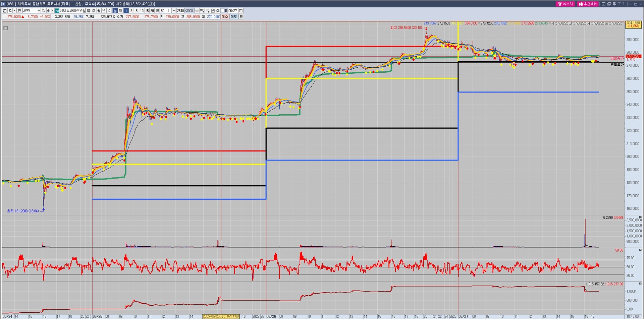Viewport: 644px width, 319px height.
Task: Click the 06/27 date input field
Action: pos(232,11)
